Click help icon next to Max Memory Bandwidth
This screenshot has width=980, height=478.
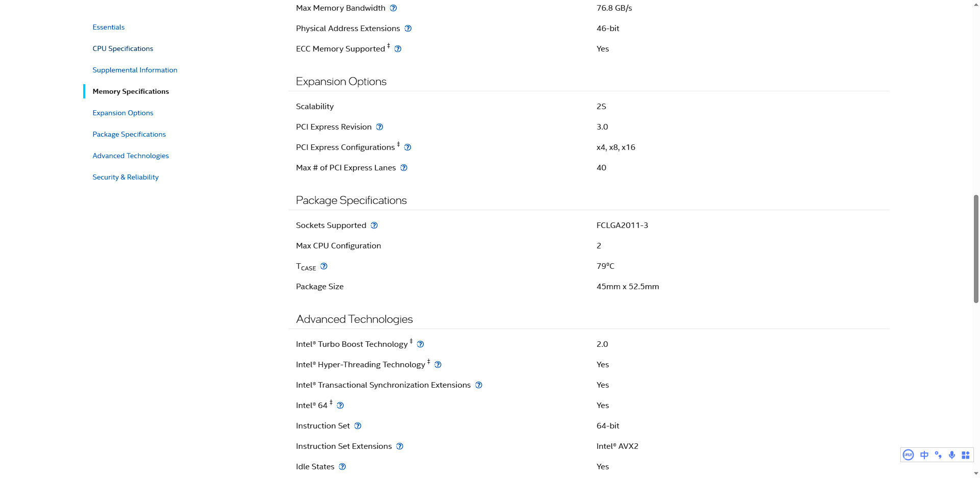(393, 8)
